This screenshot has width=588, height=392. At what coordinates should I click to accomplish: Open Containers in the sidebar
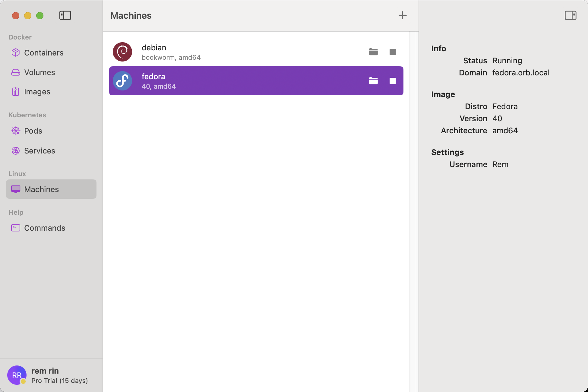coord(51,53)
